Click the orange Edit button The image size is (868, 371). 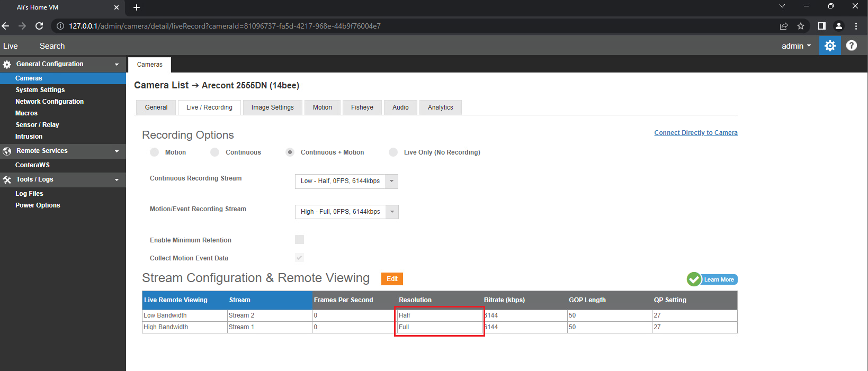pos(392,279)
